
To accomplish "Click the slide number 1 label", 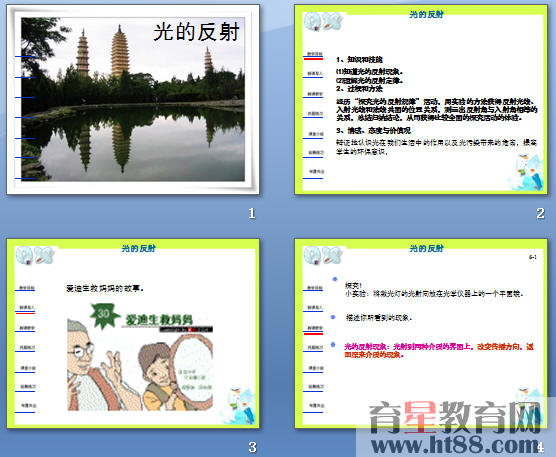I will 252,213.
